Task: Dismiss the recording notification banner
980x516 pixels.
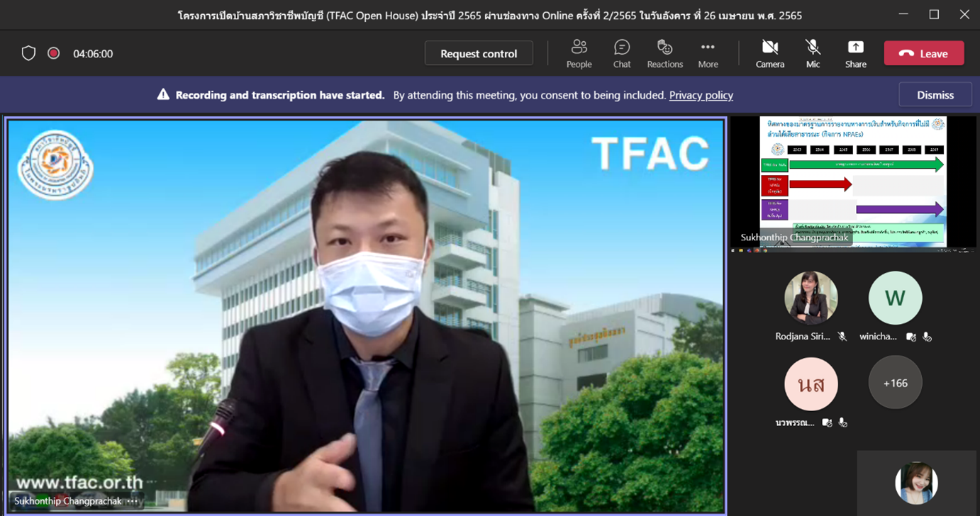Action: (935, 95)
